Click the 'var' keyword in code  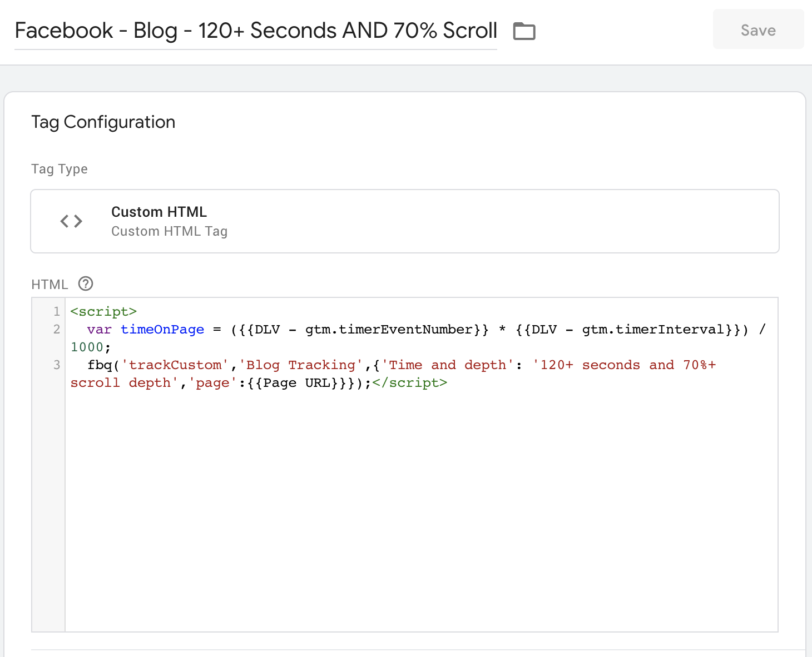(99, 330)
